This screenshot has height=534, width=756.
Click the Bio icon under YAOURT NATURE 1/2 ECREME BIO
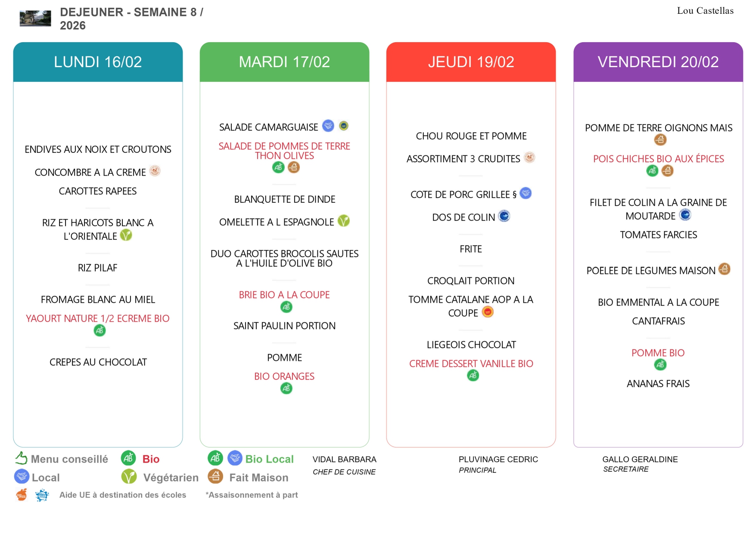tap(100, 331)
